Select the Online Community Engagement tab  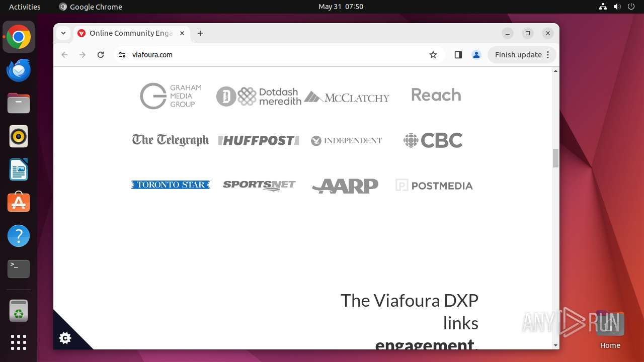(x=131, y=33)
